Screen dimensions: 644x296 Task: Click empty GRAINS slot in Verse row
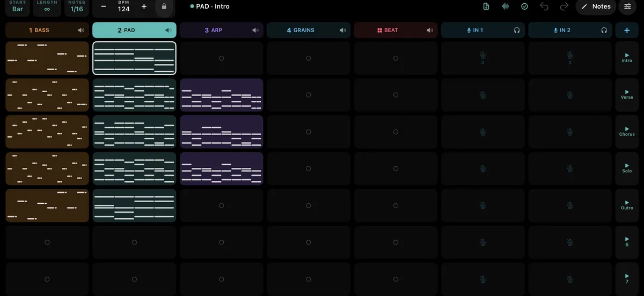point(309,95)
